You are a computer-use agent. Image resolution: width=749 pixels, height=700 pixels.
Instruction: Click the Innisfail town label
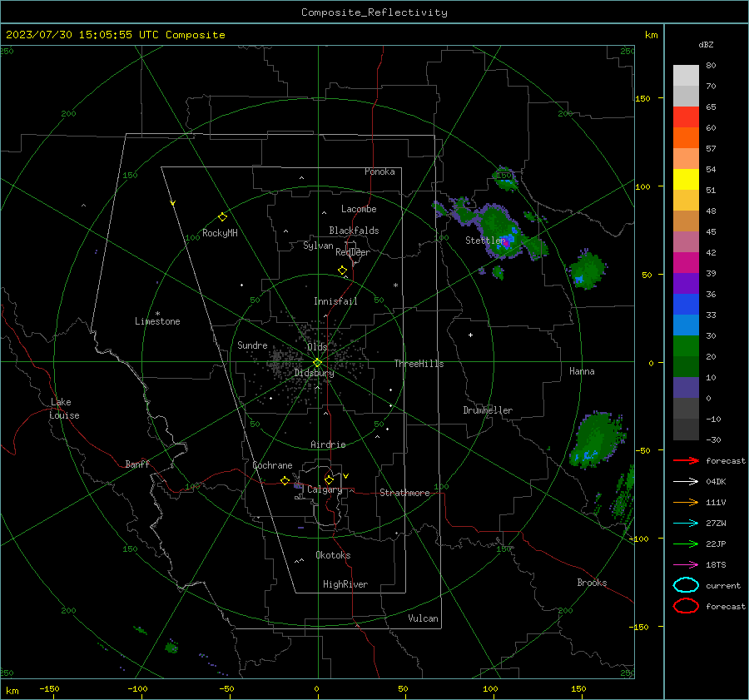point(335,301)
